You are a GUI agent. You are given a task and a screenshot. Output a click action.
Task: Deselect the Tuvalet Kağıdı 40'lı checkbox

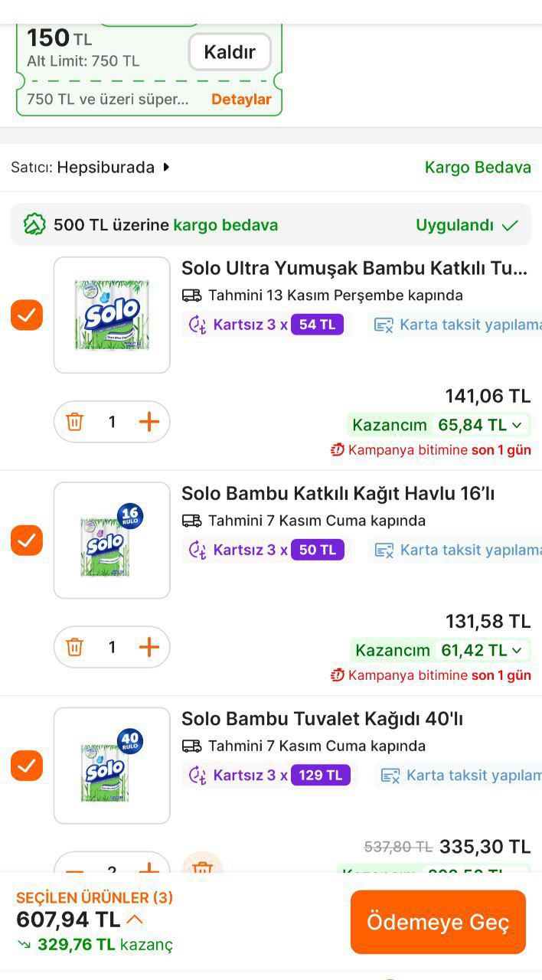[26, 765]
